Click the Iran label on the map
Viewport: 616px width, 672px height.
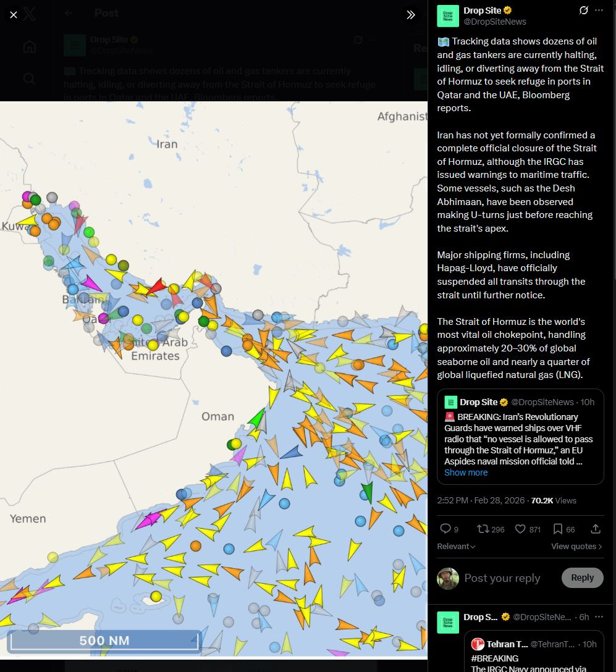pyautogui.click(x=167, y=145)
